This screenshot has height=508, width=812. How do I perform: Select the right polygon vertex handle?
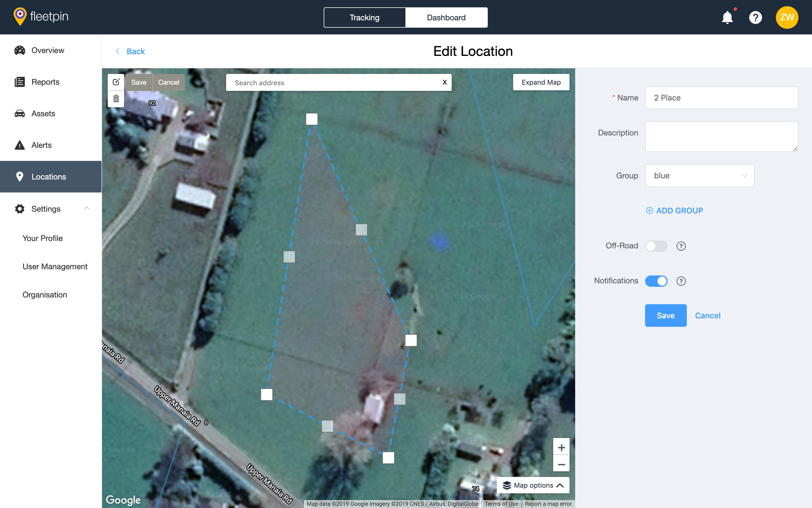[x=411, y=340]
